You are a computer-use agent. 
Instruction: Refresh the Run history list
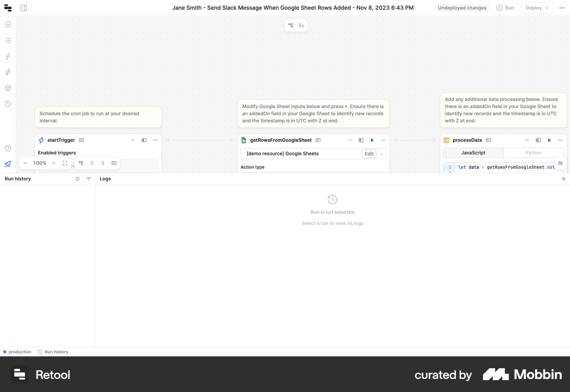[77, 178]
